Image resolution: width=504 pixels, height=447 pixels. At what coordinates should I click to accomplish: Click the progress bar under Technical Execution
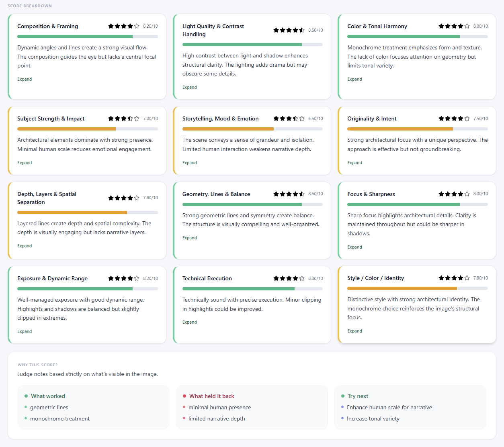[x=252, y=289]
